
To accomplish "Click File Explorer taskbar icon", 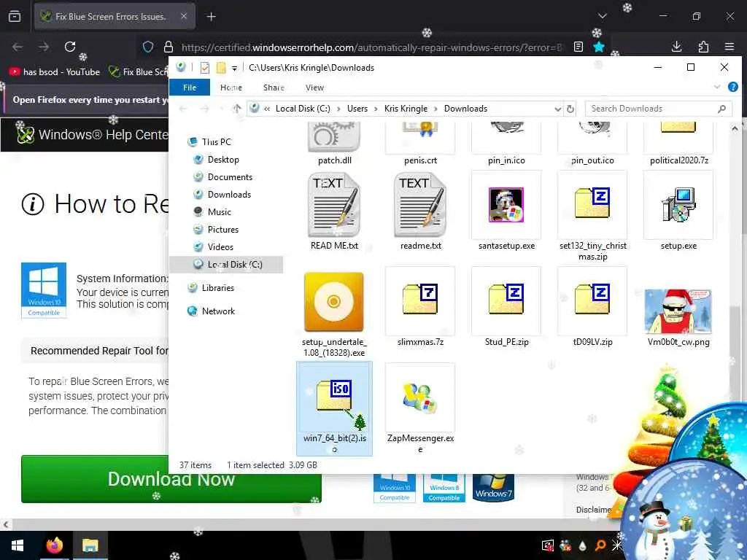I will (x=90, y=545).
